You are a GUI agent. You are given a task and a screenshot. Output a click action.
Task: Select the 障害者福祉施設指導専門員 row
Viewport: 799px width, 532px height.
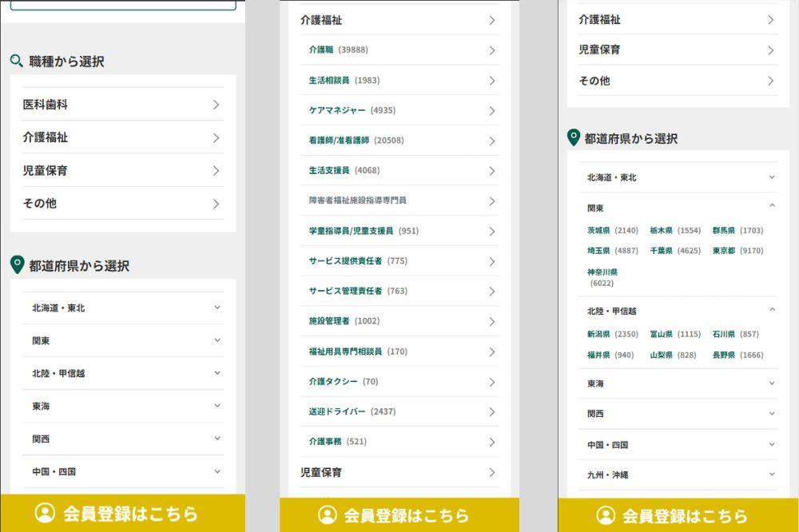click(x=357, y=200)
